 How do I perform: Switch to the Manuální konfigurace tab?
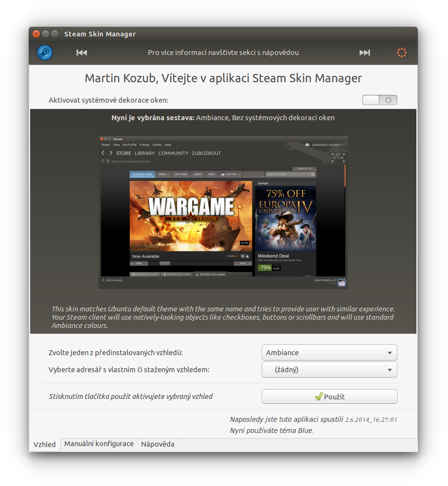[x=99, y=444]
